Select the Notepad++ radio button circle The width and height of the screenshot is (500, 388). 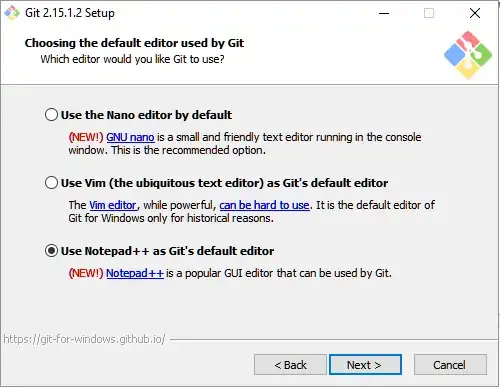51,251
